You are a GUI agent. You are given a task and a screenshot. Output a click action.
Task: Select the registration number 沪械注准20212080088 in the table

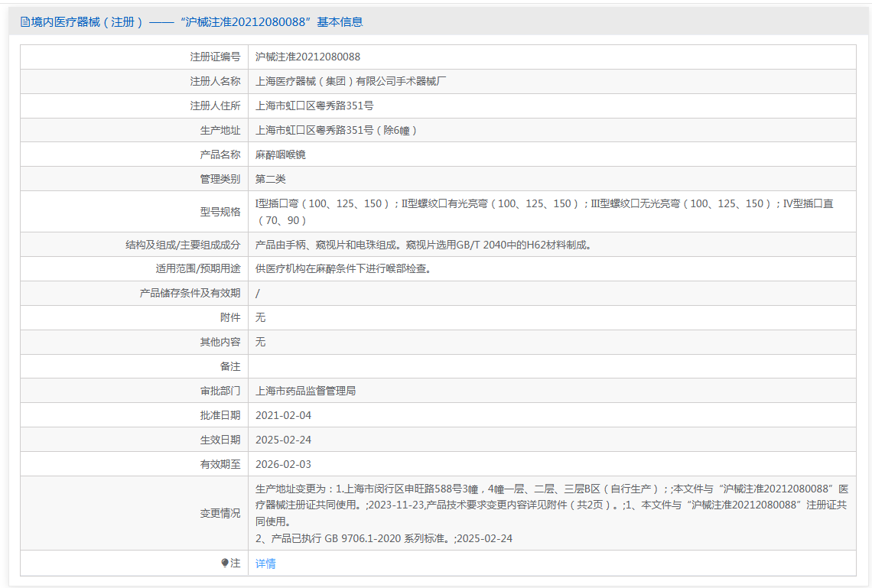click(x=307, y=57)
